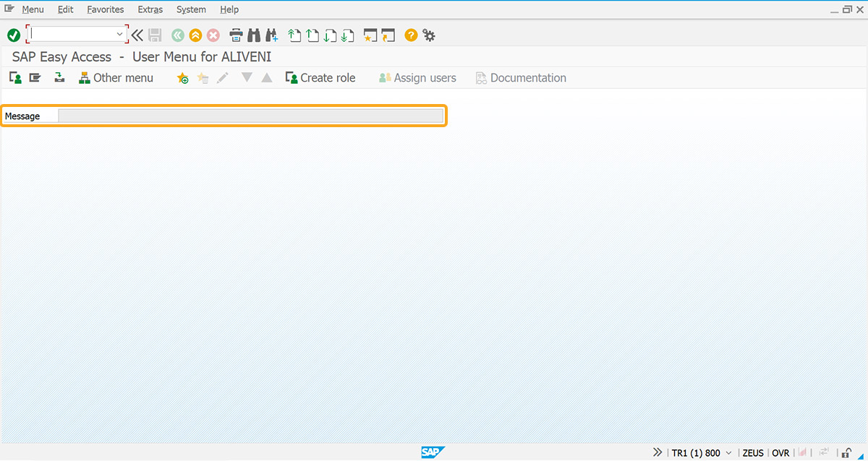
Task: Click the Find binoculars icon
Action: coord(254,35)
